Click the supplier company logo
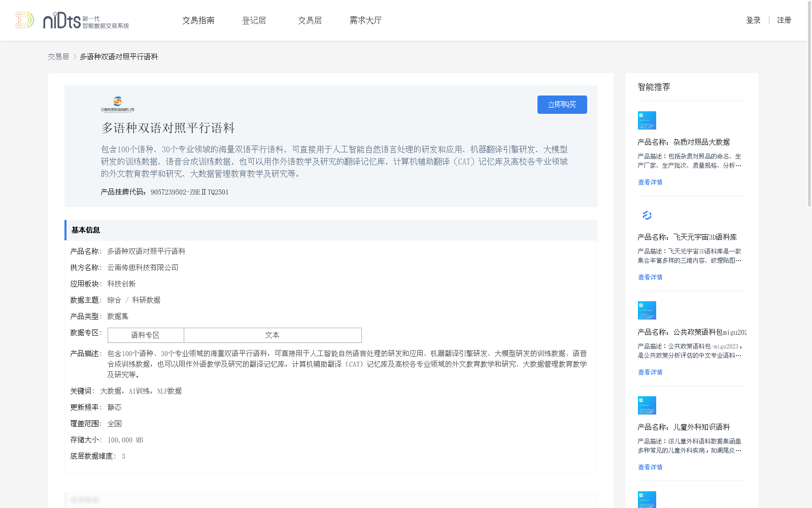Screen dimensions: 812x508 117,104
